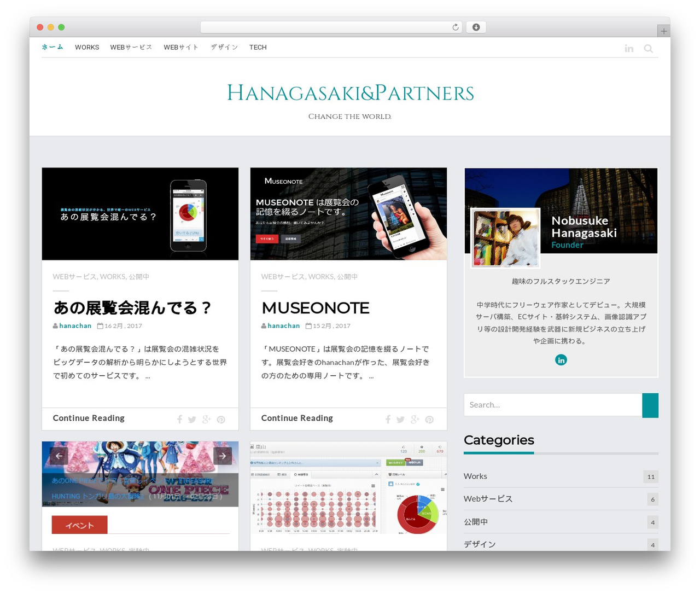Open the あの展覧会混んでる？ featured image
Screen dimensions: 700x593
click(140, 214)
